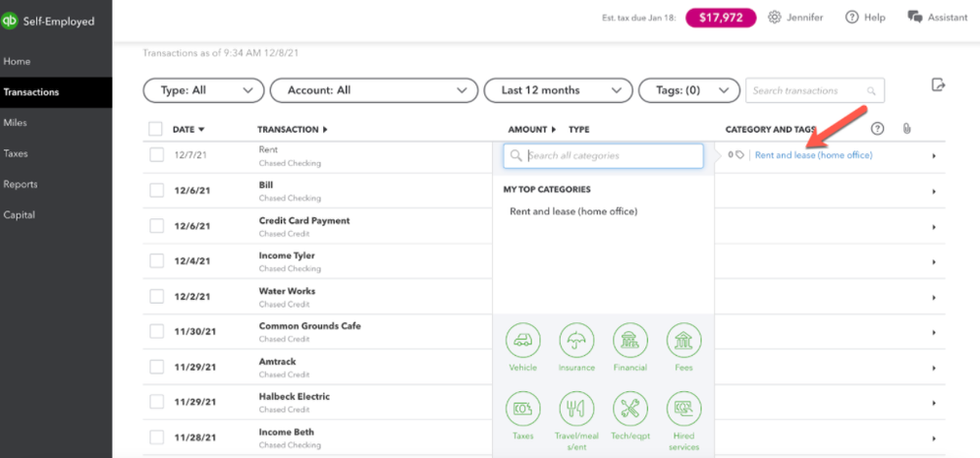Click the Halbeck Electric transaction name
Screen dimensions: 980x458
point(294,397)
